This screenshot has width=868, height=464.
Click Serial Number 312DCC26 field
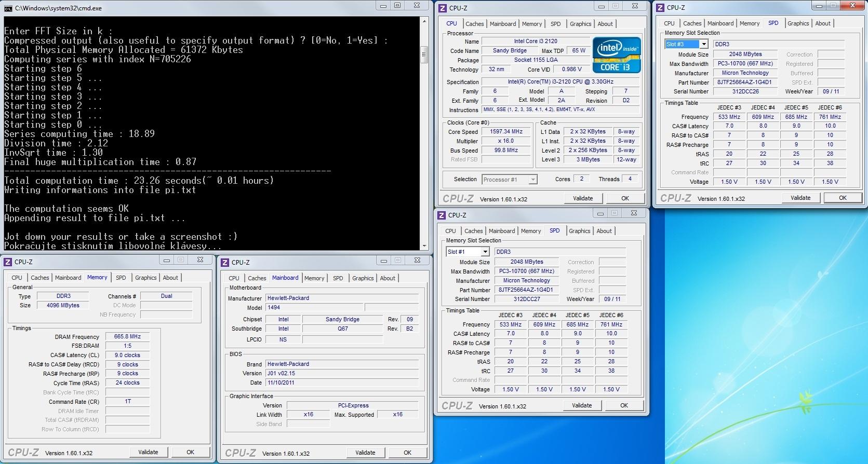(745, 91)
